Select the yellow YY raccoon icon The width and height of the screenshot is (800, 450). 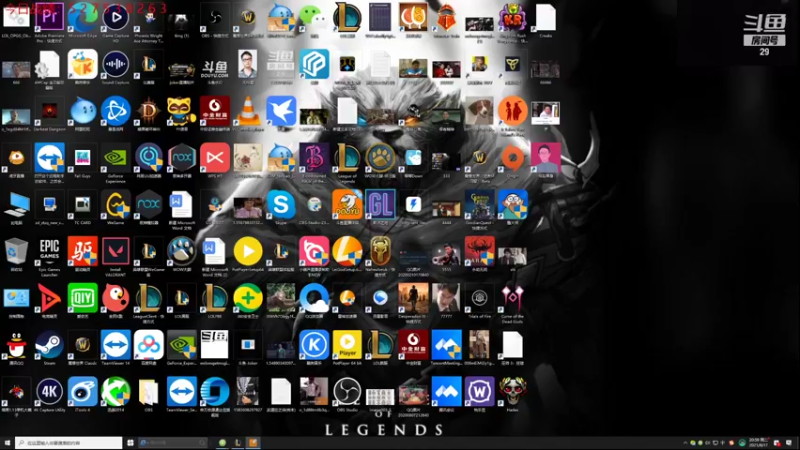point(182,111)
